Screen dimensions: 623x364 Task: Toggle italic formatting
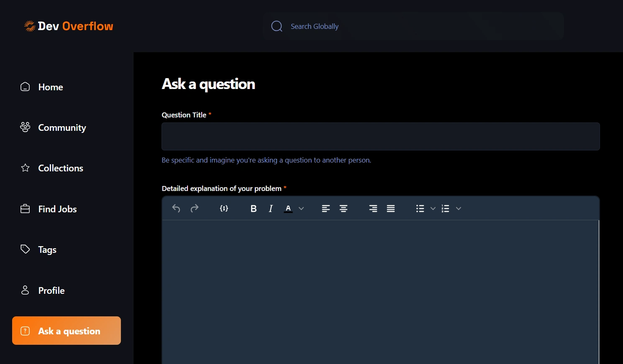271,209
